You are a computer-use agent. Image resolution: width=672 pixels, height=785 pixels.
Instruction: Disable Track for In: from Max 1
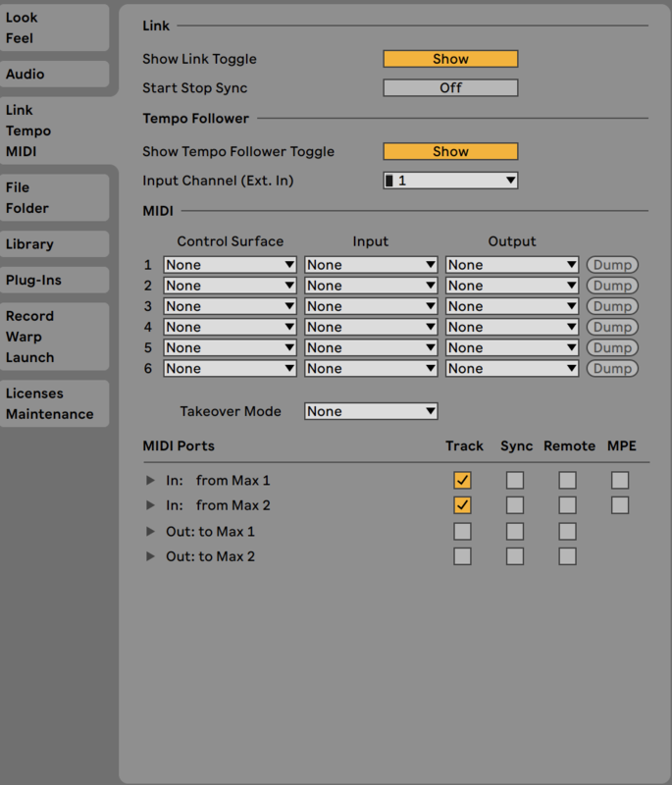(462, 480)
